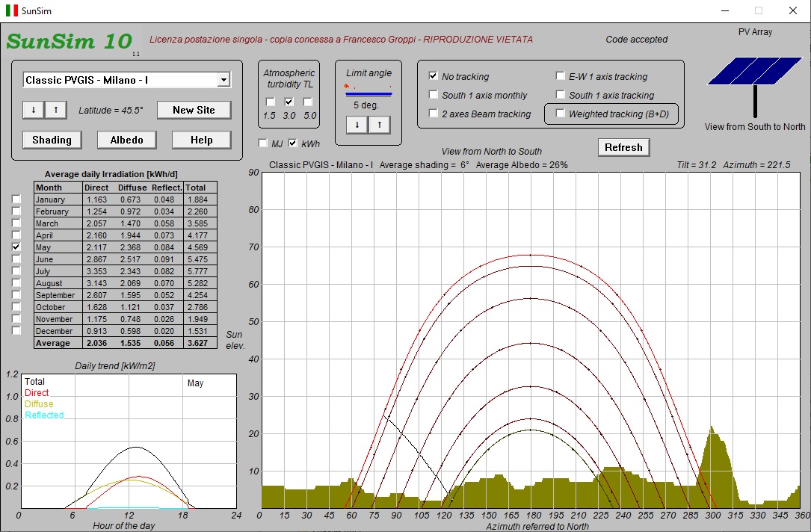The height and width of the screenshot is (532, 811).
Task: Click the Code accepted status text
Action: (x=637, y=40)
